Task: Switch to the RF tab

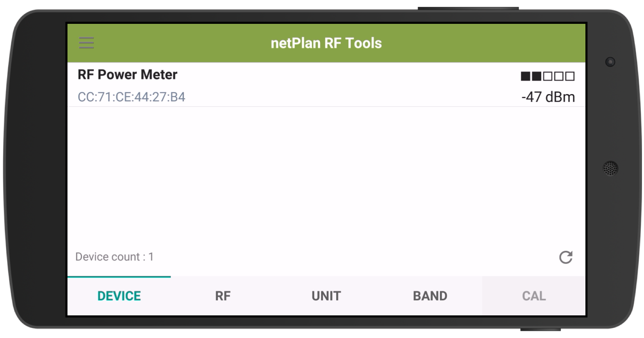Action: click(x=223, y=296)
